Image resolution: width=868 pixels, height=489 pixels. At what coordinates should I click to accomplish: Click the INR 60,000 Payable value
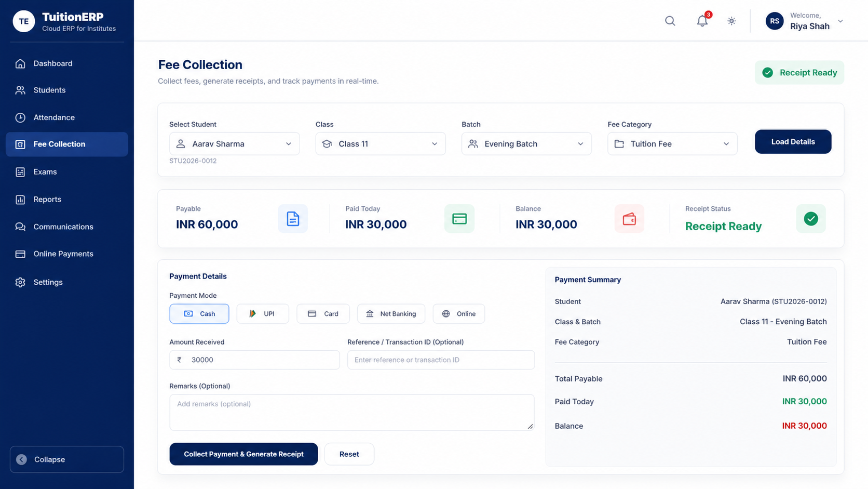tap(207, 224)
